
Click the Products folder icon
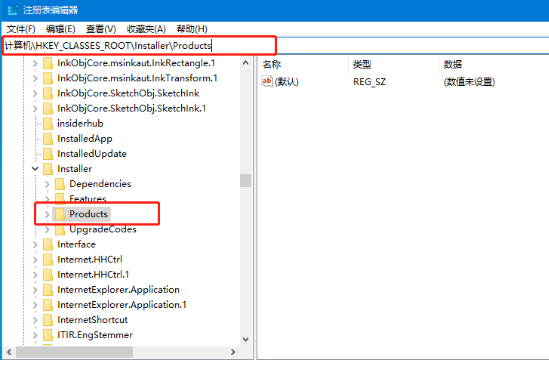pos(60,214)
